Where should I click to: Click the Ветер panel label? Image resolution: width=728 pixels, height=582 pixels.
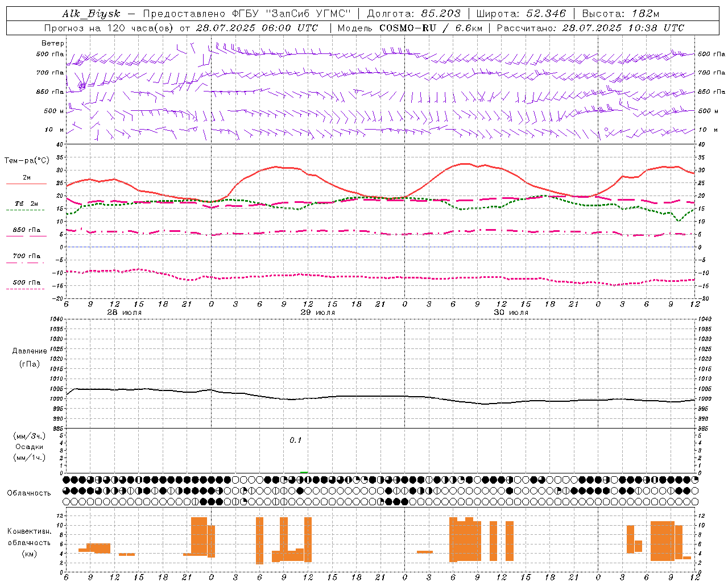53,43
